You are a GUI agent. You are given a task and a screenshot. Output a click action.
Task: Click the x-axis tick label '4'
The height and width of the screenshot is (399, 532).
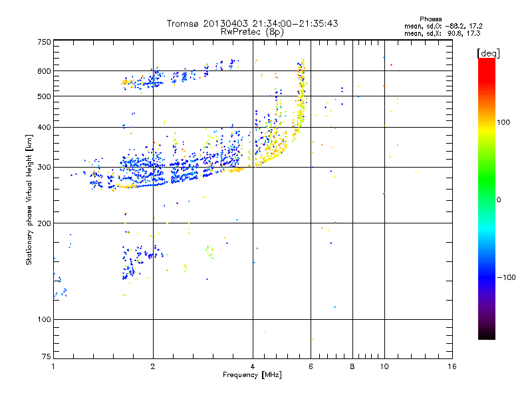click(x=253, y=366)
